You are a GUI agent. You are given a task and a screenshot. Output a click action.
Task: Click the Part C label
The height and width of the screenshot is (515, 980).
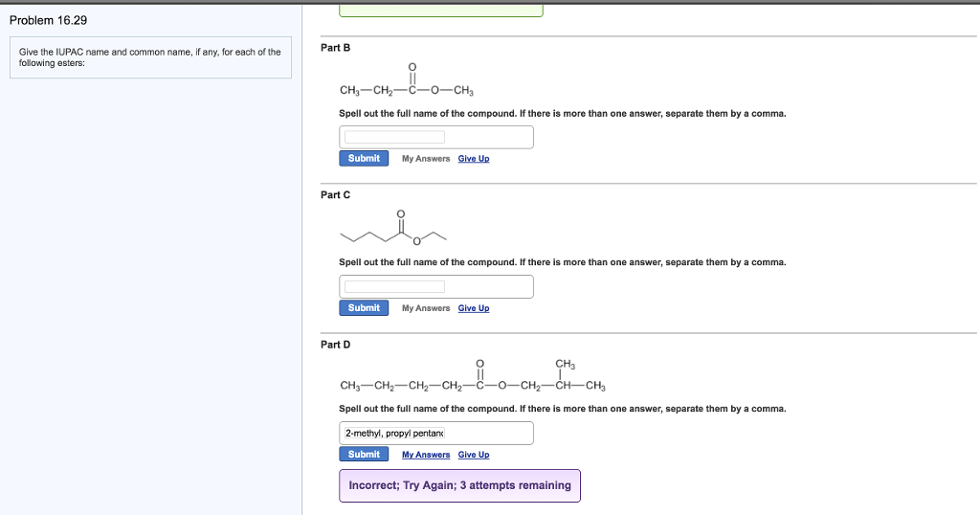336,195
